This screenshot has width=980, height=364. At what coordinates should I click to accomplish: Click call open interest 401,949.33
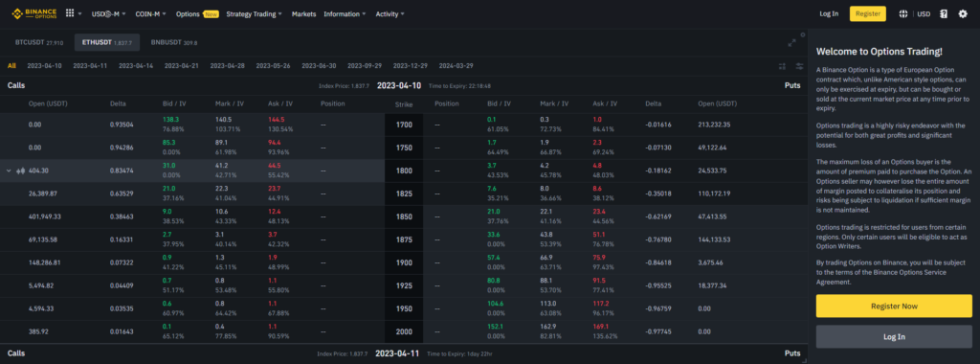[x=44, y=217]
